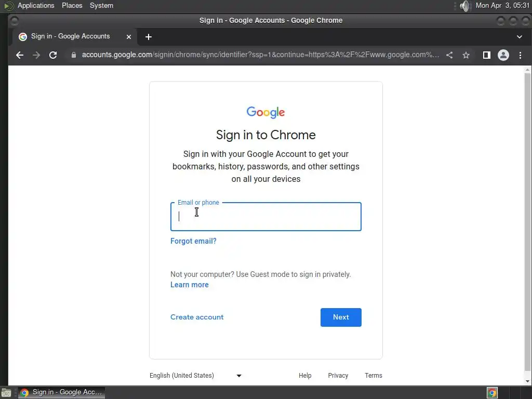Click the clock showing Mon Apr 3, 05:31
The image size is (532, 399).
(502, 5)
